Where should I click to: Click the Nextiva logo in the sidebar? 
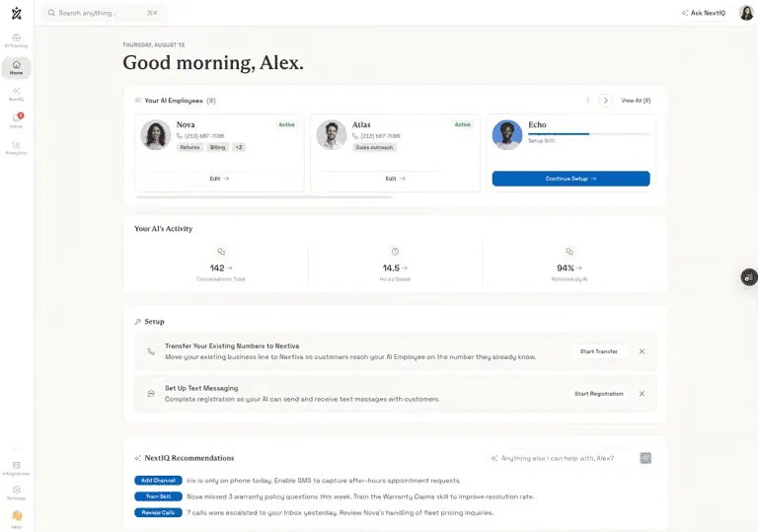(17, 13)
